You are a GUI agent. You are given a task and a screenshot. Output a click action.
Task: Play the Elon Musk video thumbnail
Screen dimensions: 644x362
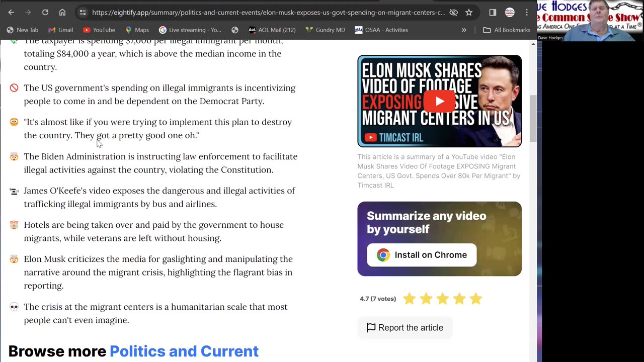439,101
